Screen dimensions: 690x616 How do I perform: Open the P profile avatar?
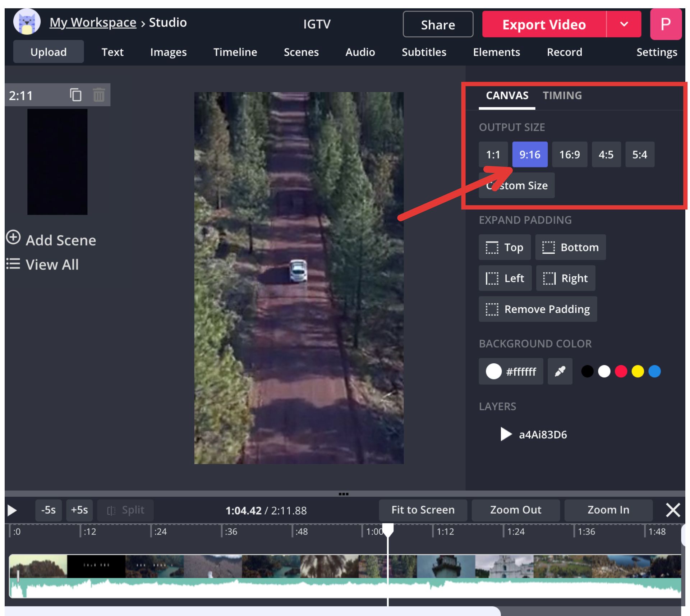pyautogui.click(x=665, y=24)
